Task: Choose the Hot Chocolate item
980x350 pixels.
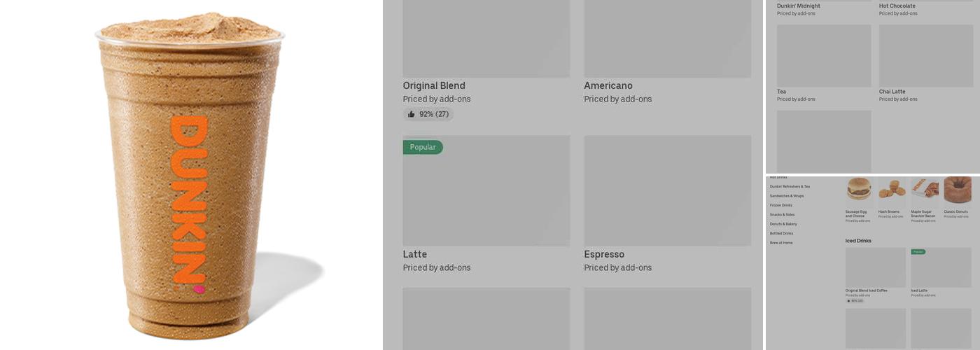Action: tap(897, 6)
